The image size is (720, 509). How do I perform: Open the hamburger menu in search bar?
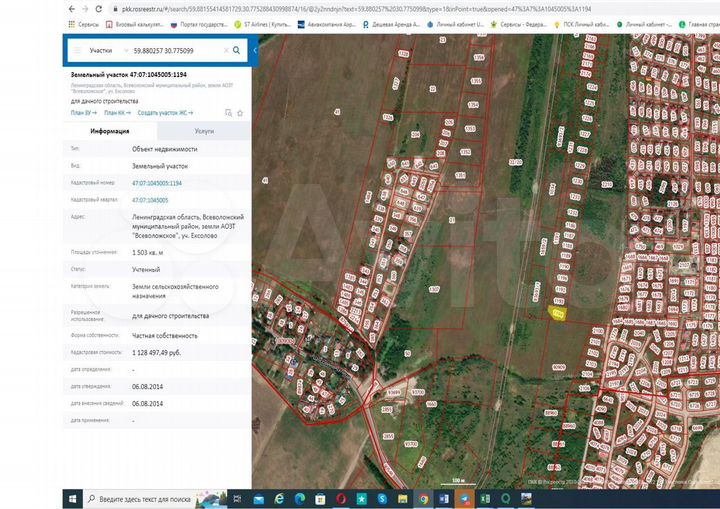tap(79, 49)
